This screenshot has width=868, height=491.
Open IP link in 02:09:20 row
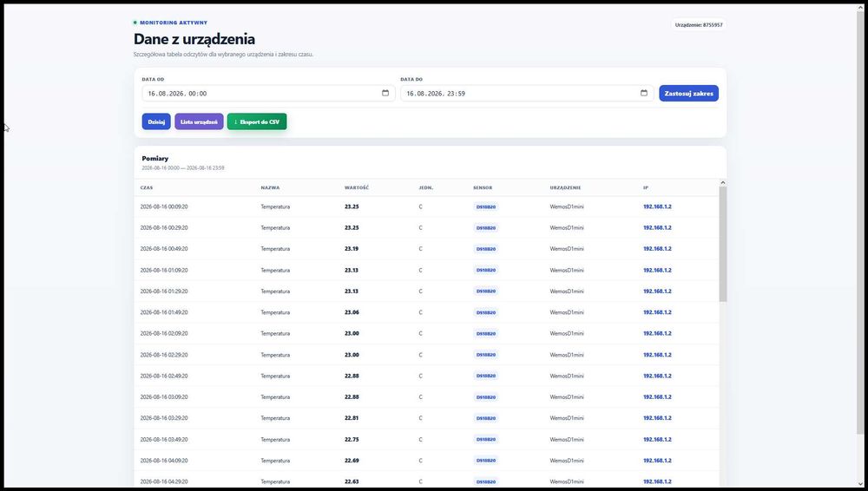click(657, 333)
